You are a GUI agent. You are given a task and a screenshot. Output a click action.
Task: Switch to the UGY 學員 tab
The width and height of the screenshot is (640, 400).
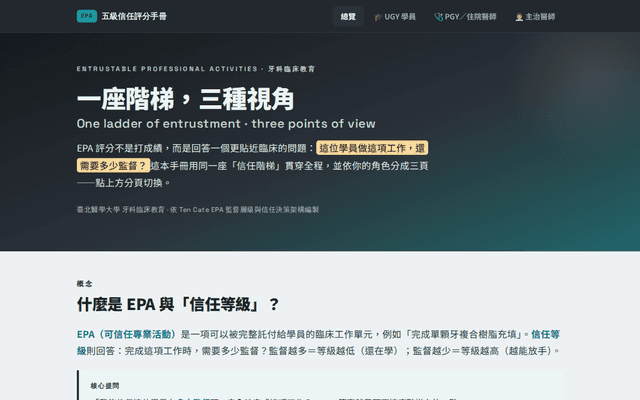(395, 17)
